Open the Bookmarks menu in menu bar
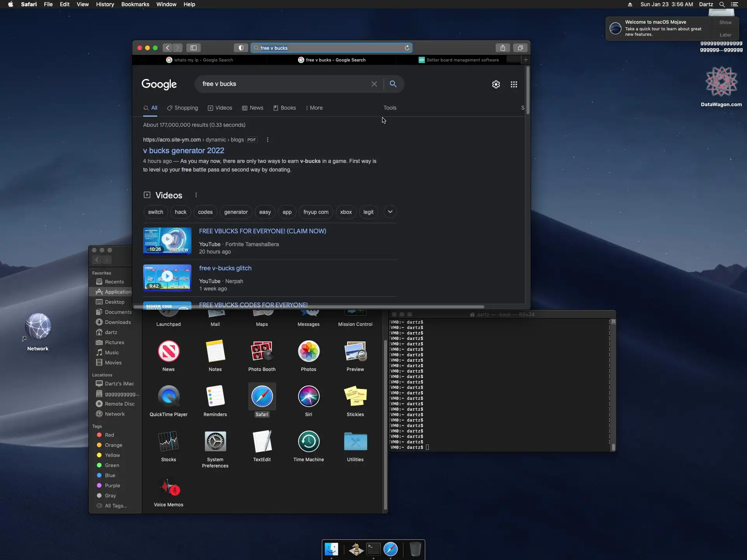 pos(135,4)
